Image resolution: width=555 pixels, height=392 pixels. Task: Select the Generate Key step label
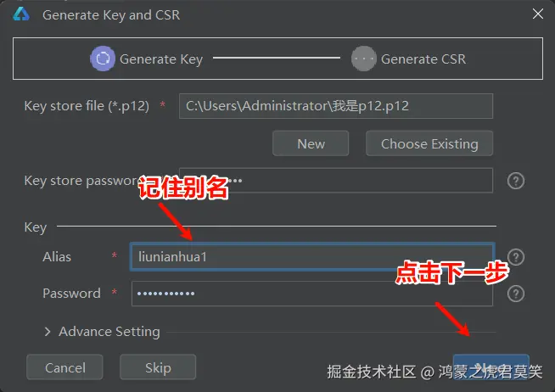click(x=161, y=59)
